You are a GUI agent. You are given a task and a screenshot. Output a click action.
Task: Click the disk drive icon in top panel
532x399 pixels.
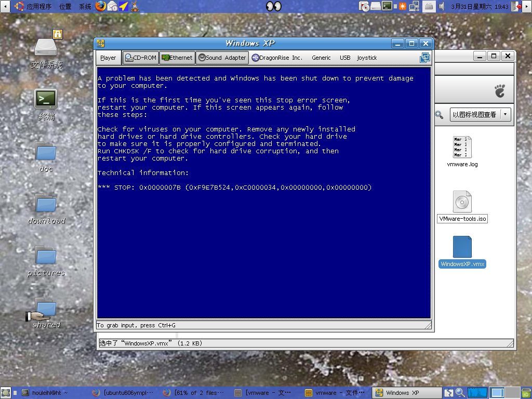pyautogui.click(x=375, y=6)
